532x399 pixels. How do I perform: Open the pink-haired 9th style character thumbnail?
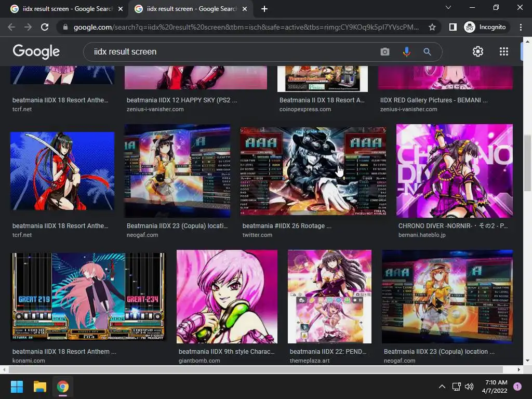227,297
